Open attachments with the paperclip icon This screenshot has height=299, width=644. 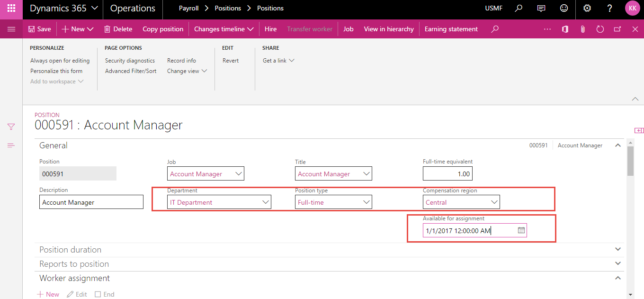point(582,29)
